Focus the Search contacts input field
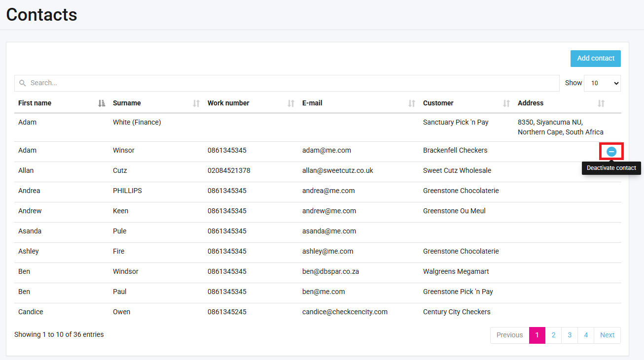This screenshot has width=644, height=360. tap(291, 83)
